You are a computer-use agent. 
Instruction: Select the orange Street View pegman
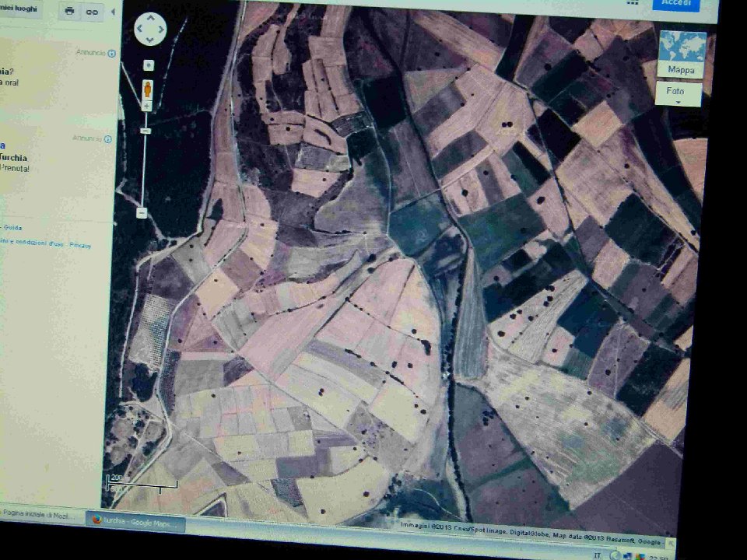click(x=147, y=89)
